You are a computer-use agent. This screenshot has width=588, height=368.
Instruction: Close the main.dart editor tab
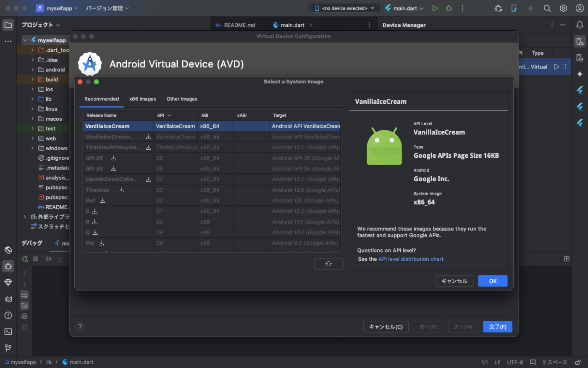pos(311,25)
